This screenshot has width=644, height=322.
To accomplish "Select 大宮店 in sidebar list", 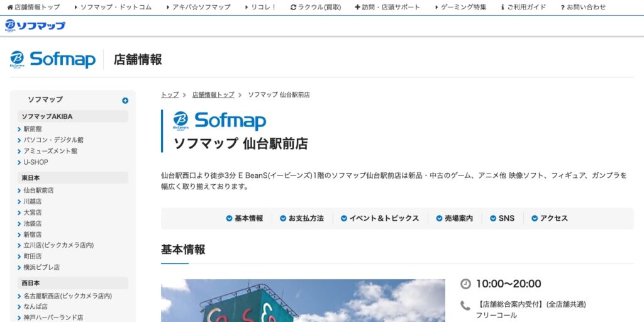I will (33, 213).
